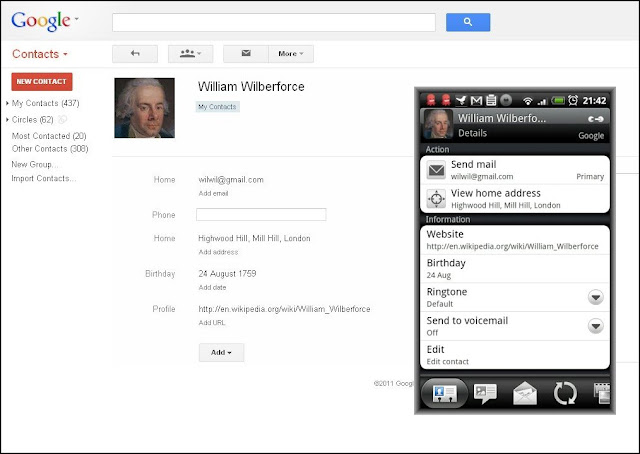Click the wilwil@gmail.com email on web page
The image size is (640, 454).
click(x=231, y=180)
